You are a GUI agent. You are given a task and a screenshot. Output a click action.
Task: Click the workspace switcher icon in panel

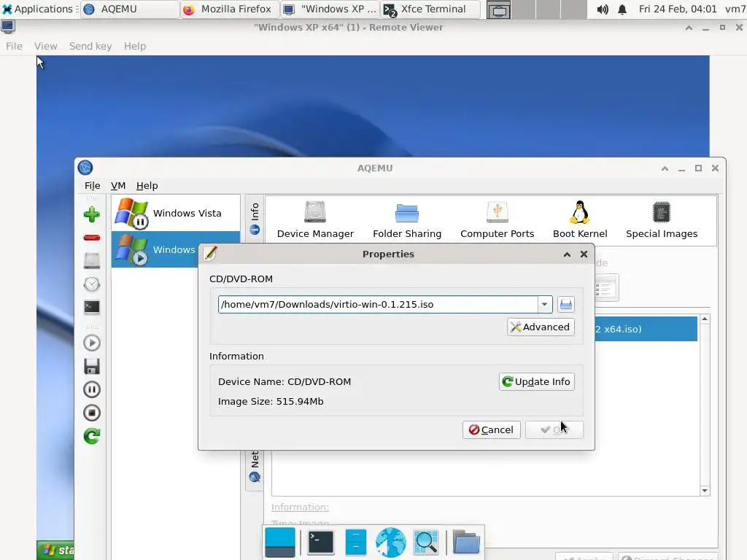[498, 9]
